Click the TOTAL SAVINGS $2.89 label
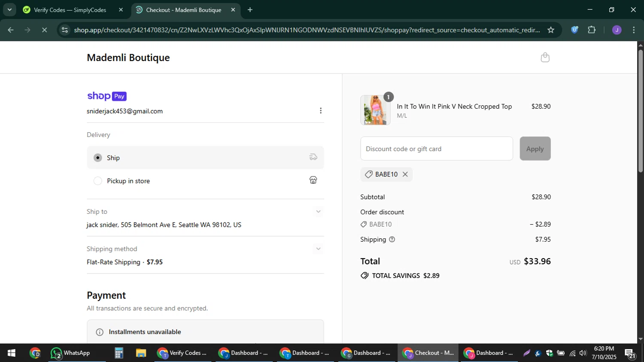644x362 pixels. (x=400, y=276)
